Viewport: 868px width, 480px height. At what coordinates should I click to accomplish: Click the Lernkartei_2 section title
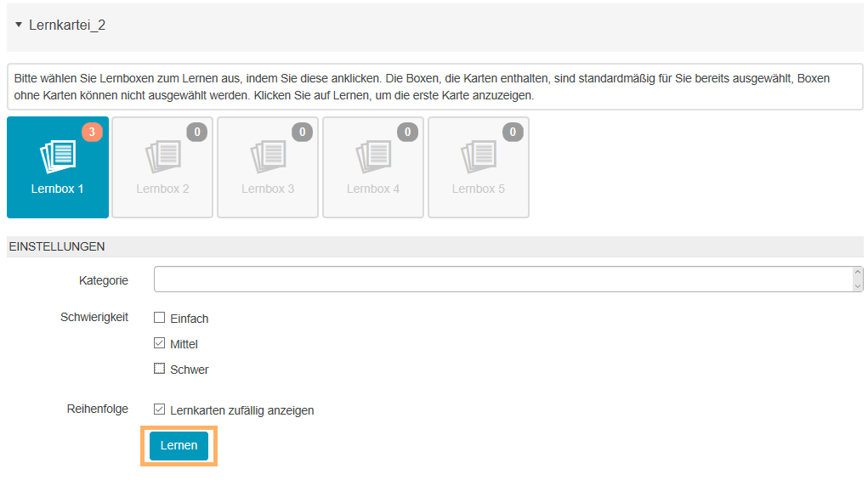67,25
